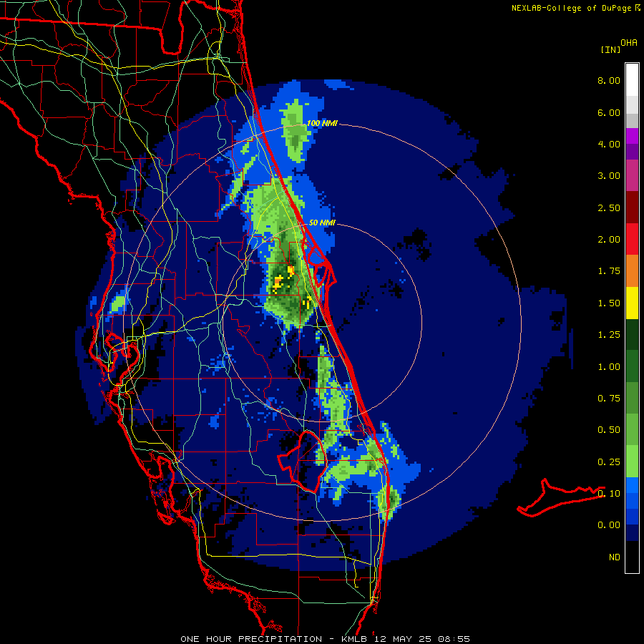The image size is (644, 644).
Task: Click the 08:55 time stamp
Action: [x=454, y=639]
